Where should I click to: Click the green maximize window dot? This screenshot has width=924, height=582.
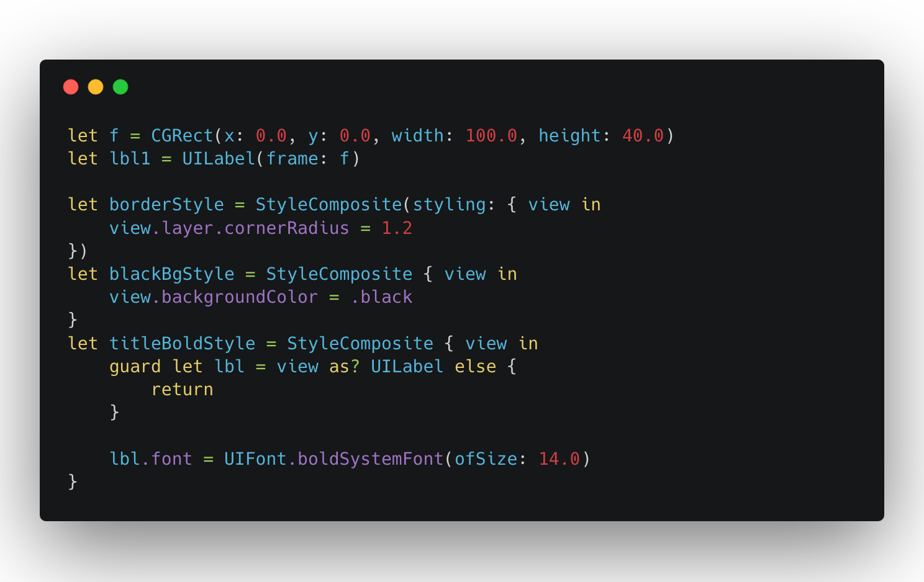click(120, 87)
